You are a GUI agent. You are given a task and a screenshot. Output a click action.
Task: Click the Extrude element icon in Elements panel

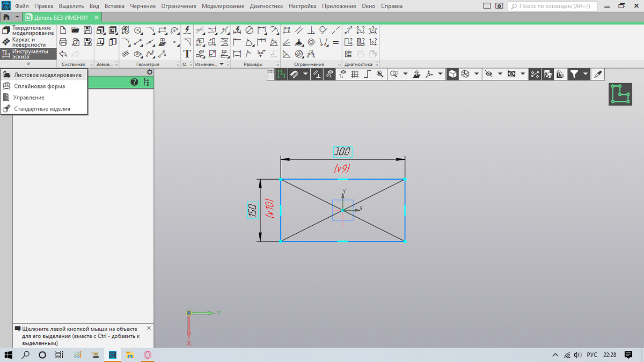click(100, 30)
